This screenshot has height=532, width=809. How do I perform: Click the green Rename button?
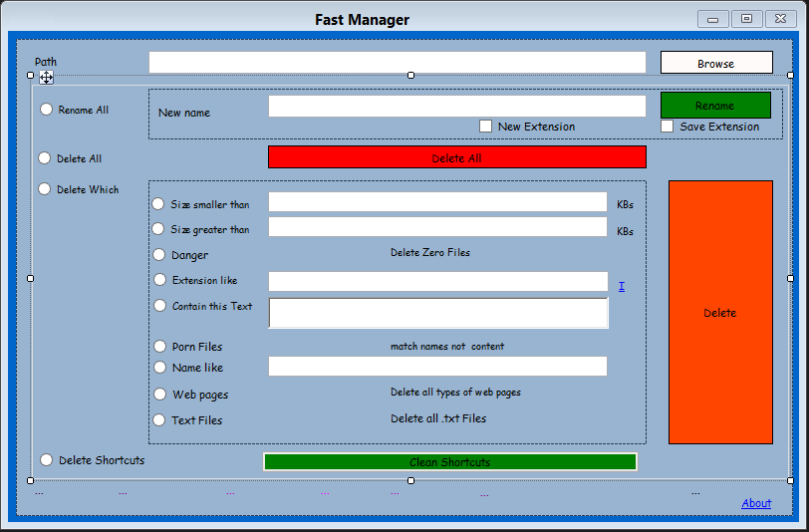pyautogui.click(x=715, y=105)
